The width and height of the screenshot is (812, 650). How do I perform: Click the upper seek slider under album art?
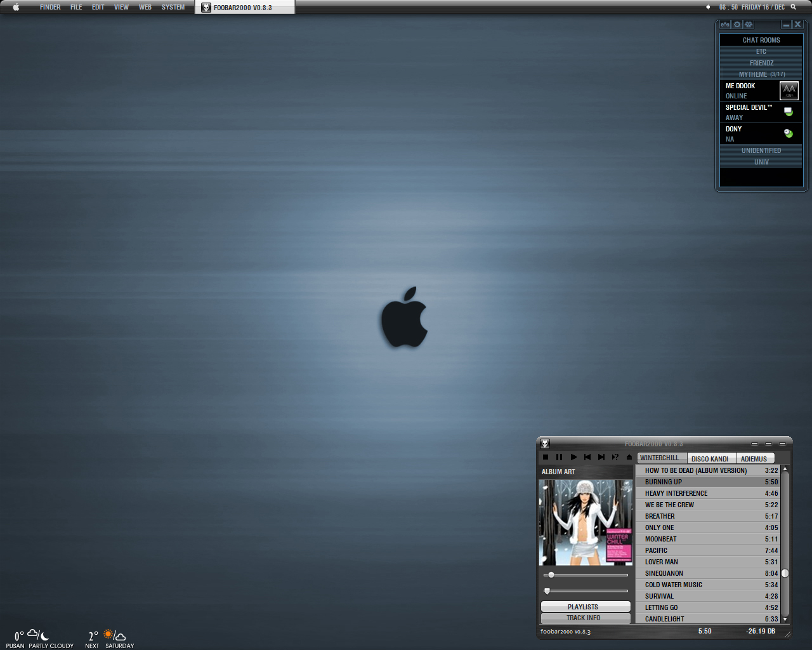click(586, 575)
